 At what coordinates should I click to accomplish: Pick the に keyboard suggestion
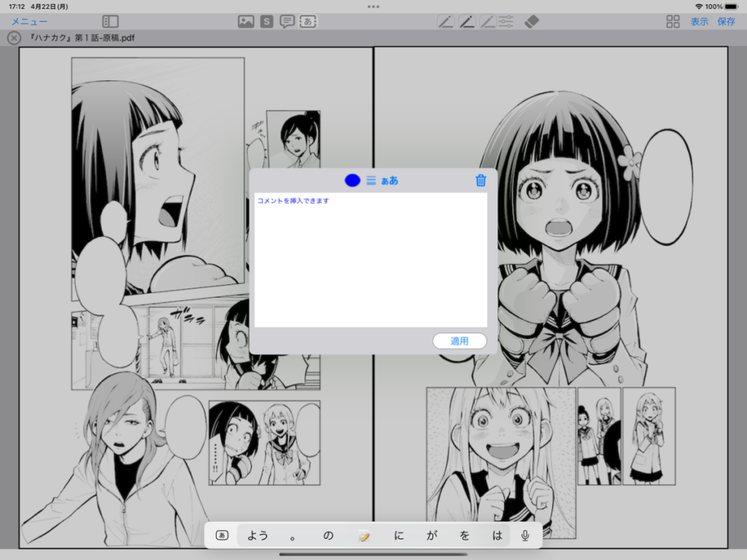pos(399,535)
